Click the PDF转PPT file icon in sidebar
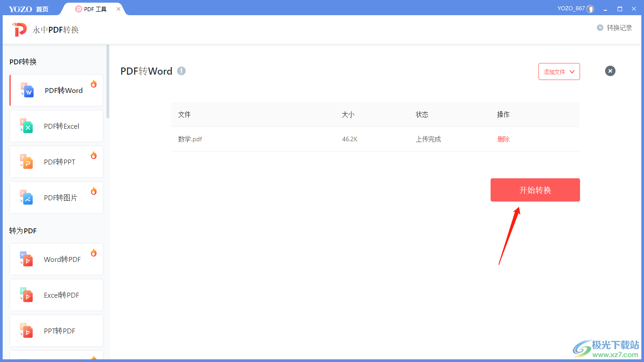 [x=27, y=162]
